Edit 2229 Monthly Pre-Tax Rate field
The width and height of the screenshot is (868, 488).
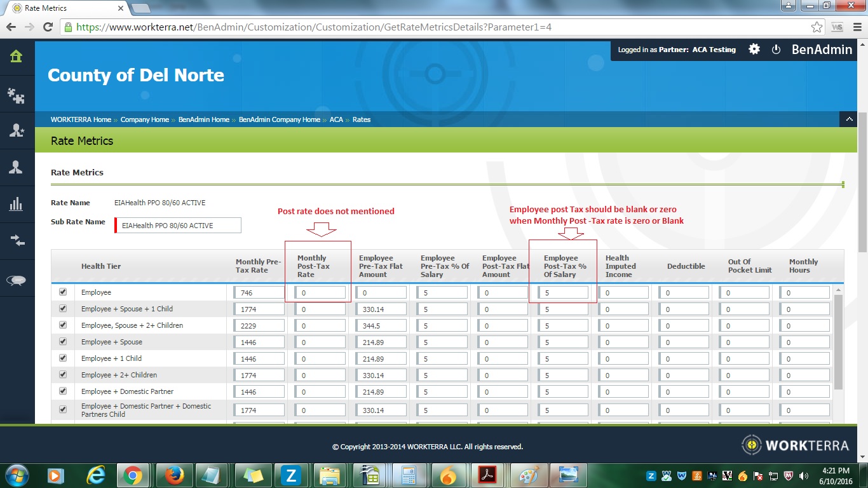pyautogui.click(x=259, y=325)
